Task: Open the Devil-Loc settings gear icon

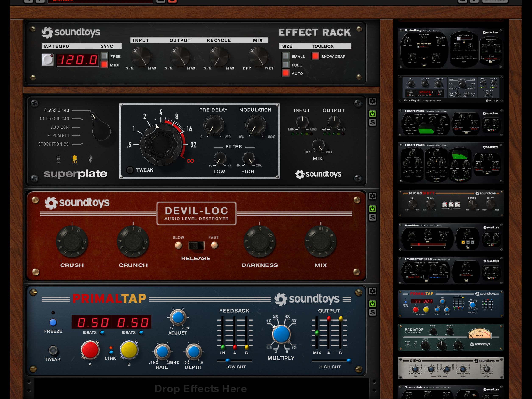Action: point(372,196)
